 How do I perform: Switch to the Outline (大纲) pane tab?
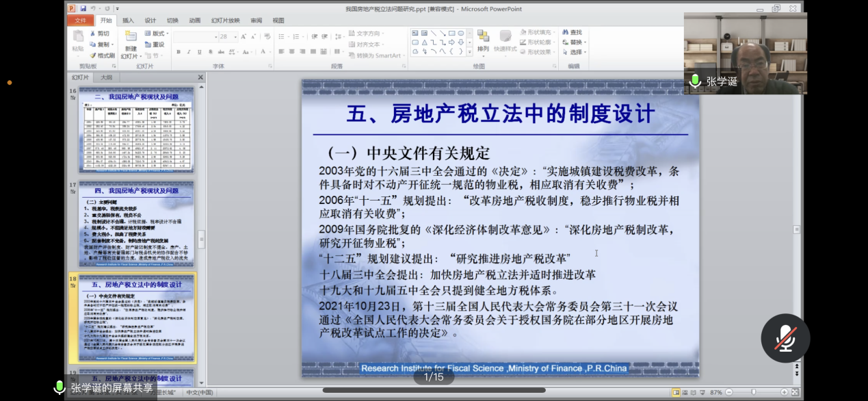tap(107, 77)
